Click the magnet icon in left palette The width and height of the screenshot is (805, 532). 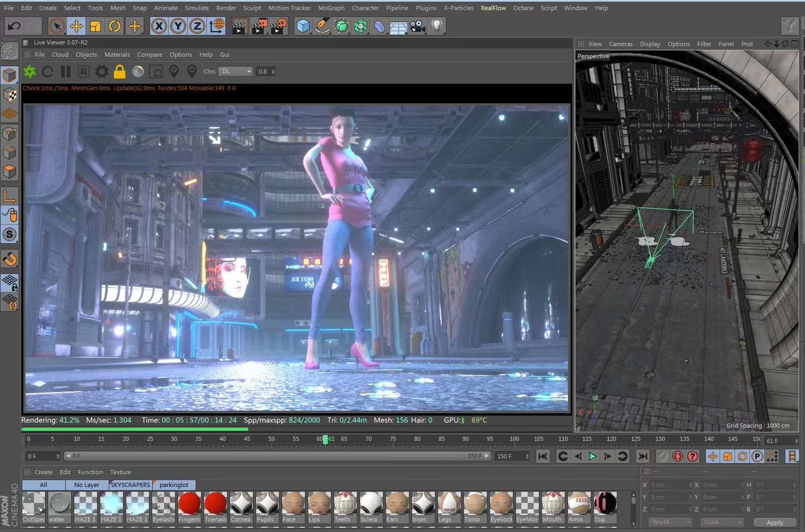[10, 259]
